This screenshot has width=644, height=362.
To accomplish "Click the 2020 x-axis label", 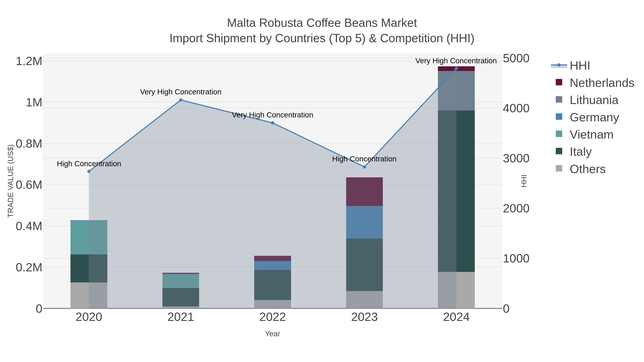I will pyautogui.click(x=89, y=317).
